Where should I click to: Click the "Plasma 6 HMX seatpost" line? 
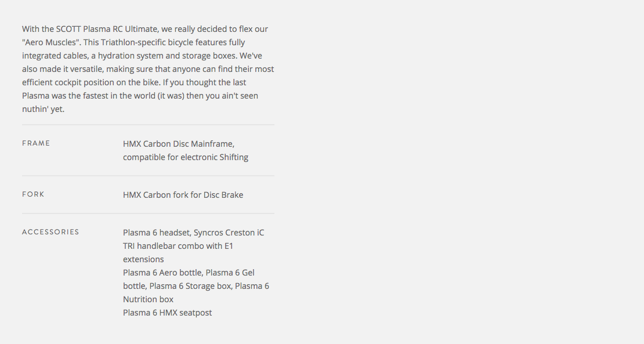(167, 313)
